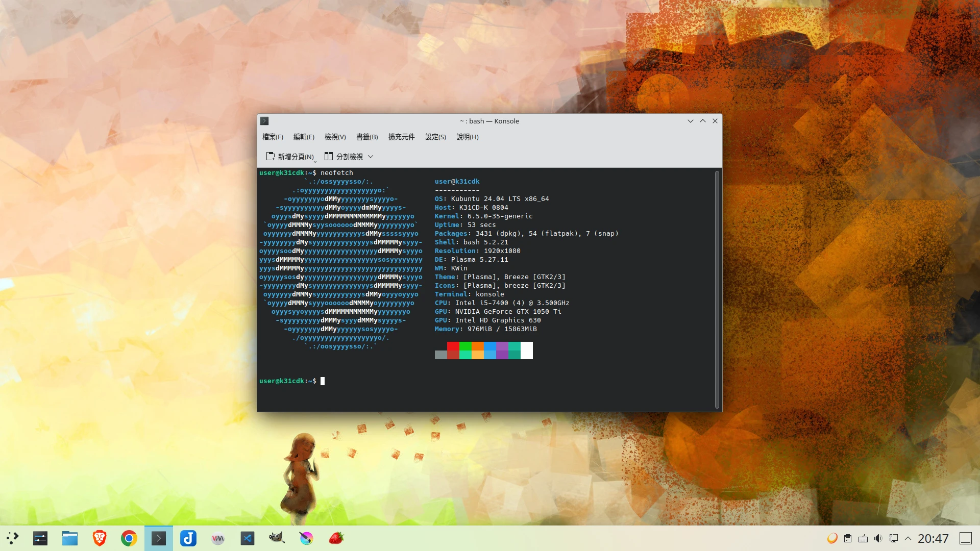Open the strawberry music player icon
980x551 pixels.
coord(336,538)
